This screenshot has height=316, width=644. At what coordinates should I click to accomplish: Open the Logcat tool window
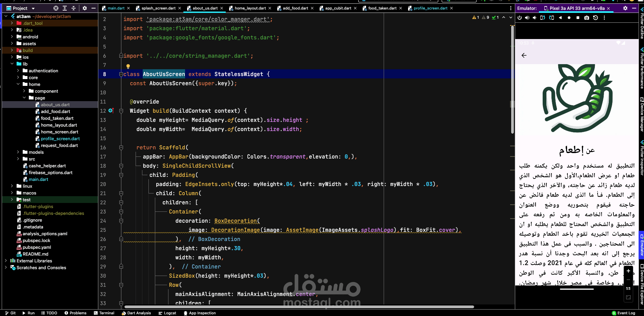(167, 313)
